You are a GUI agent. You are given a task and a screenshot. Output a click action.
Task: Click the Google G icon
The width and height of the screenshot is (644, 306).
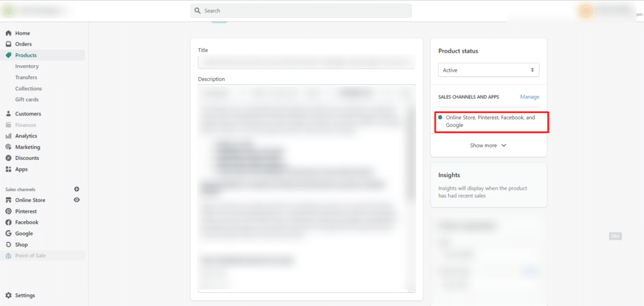coord(8,234)
